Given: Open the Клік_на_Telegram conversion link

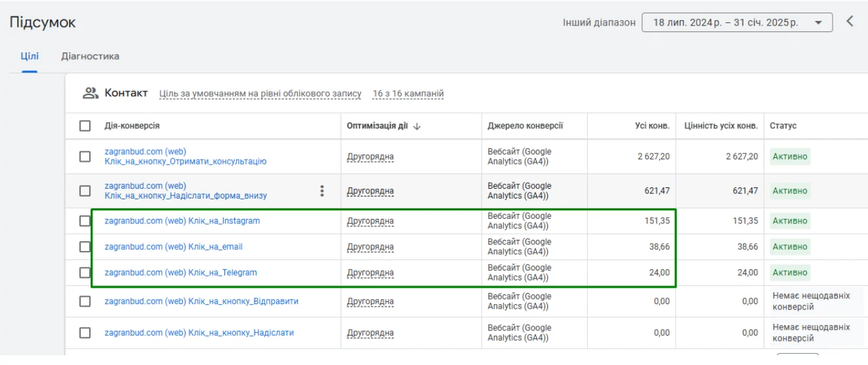Looking at the screenshot, I should [181, 273].
